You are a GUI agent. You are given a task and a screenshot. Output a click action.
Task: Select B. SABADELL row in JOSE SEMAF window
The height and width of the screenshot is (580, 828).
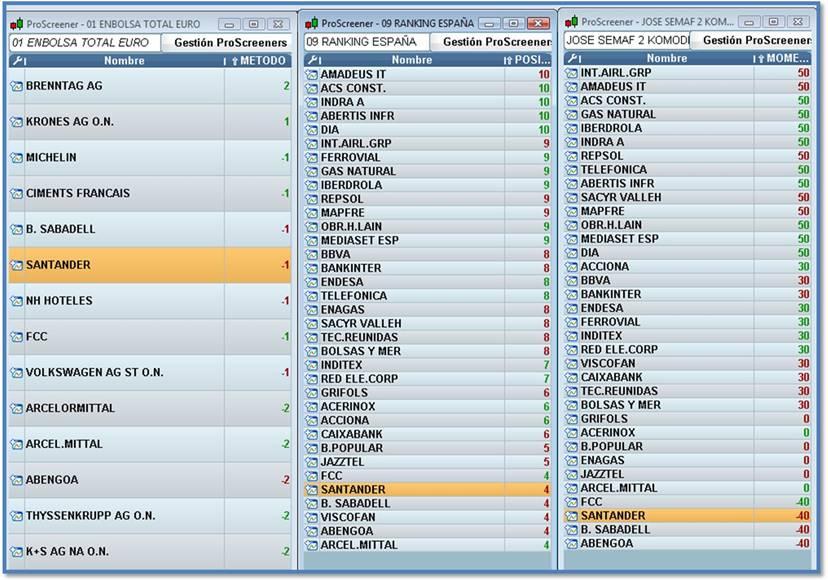pos(688,529)
